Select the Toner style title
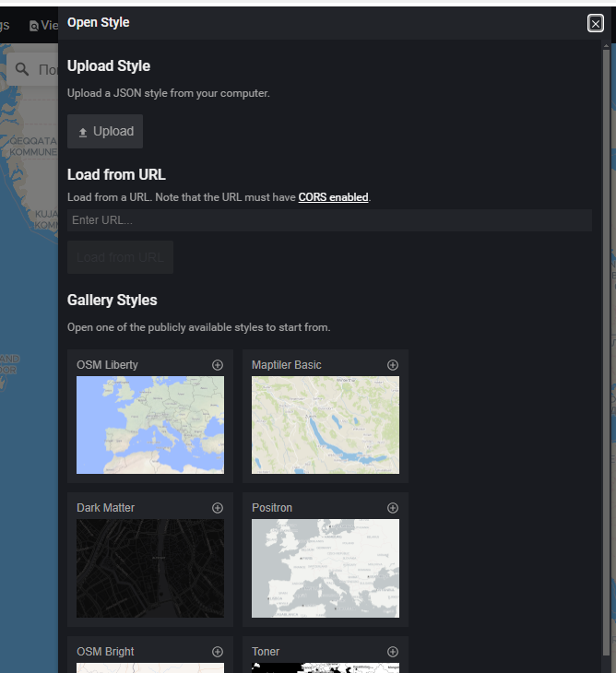Image resolution: width=616 pixels, height=673 pixels. 266,652
